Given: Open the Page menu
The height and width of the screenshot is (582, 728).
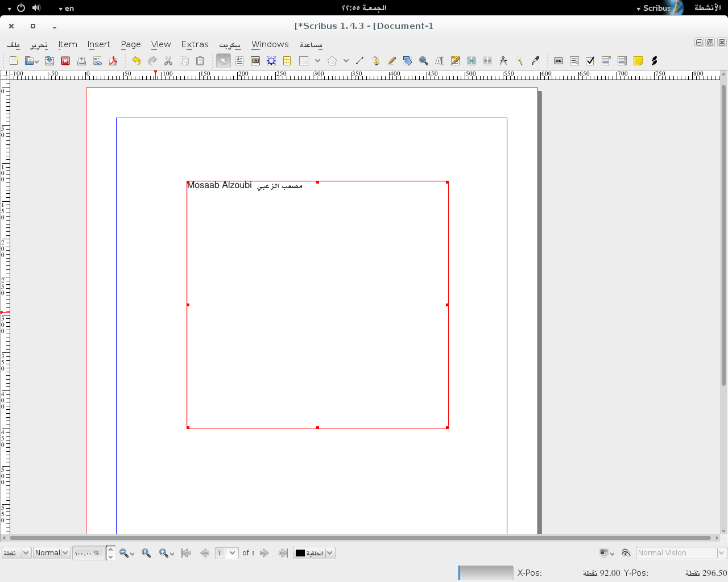Looking at the screenshot, I should point(131,44).
